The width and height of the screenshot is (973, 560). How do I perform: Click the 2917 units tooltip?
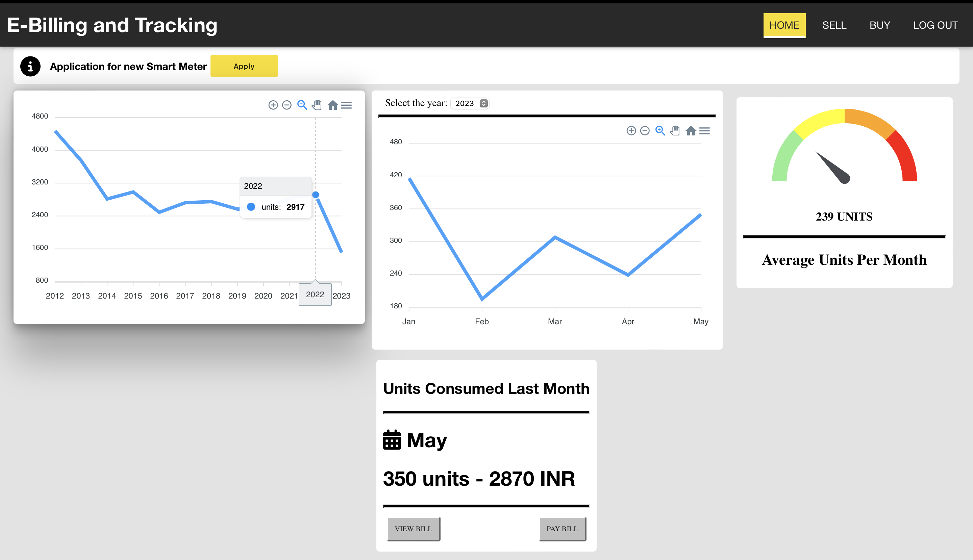point(275,198)
